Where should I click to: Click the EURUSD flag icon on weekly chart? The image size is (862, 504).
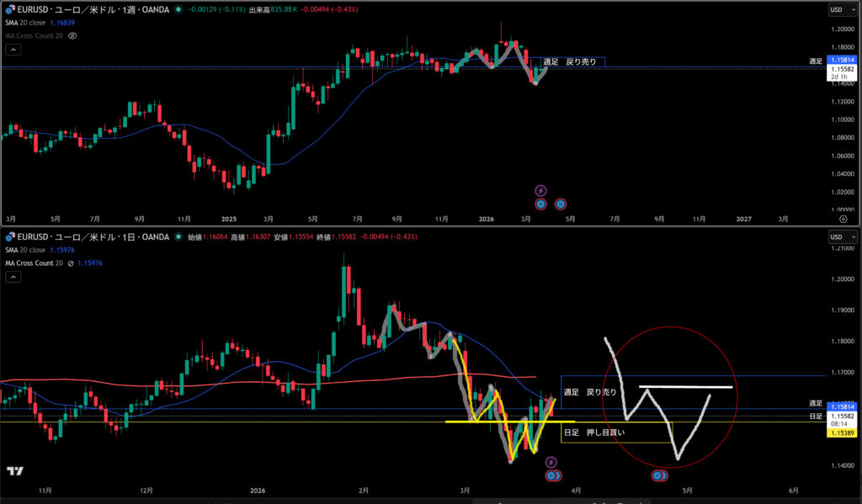pyautogui.click(x=10, y=10)
